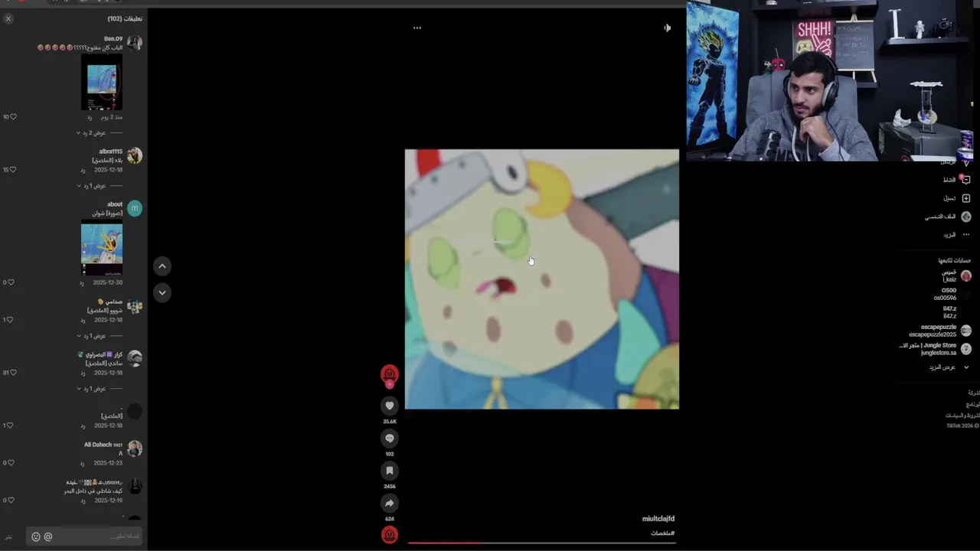
Task: Open creator's avatar above the like button
Action: pos(390,374)
